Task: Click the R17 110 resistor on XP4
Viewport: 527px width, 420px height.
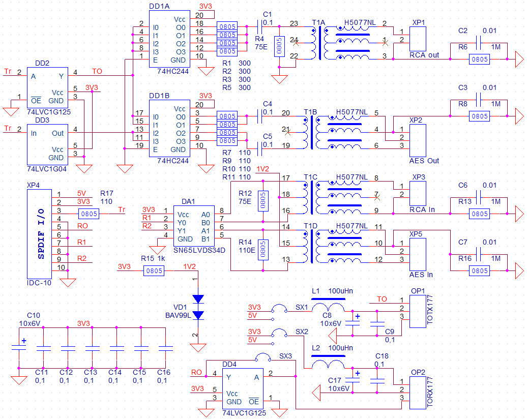Action: (x=89, y=214)
